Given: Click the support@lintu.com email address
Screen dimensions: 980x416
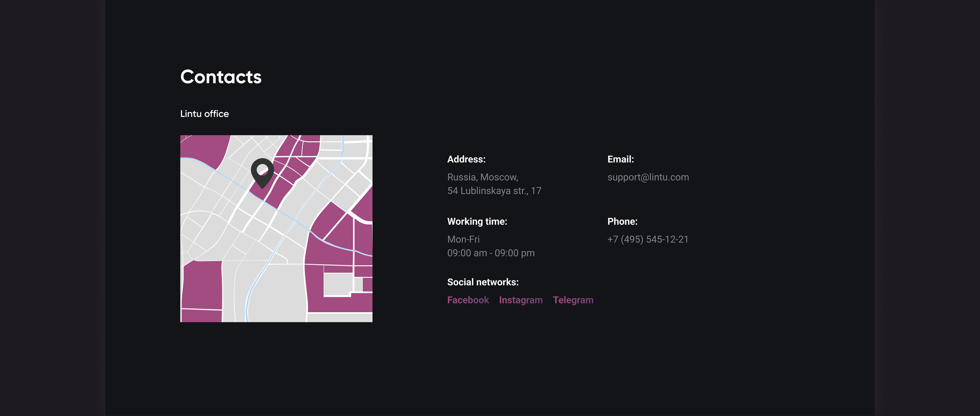Looking at the screenshot, I should pos(647,177).
